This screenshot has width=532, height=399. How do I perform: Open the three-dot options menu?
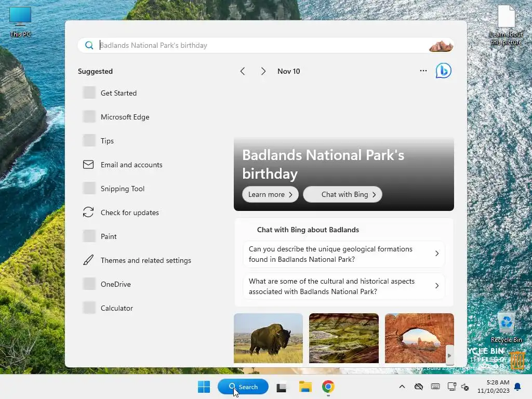tap(423, 71)
